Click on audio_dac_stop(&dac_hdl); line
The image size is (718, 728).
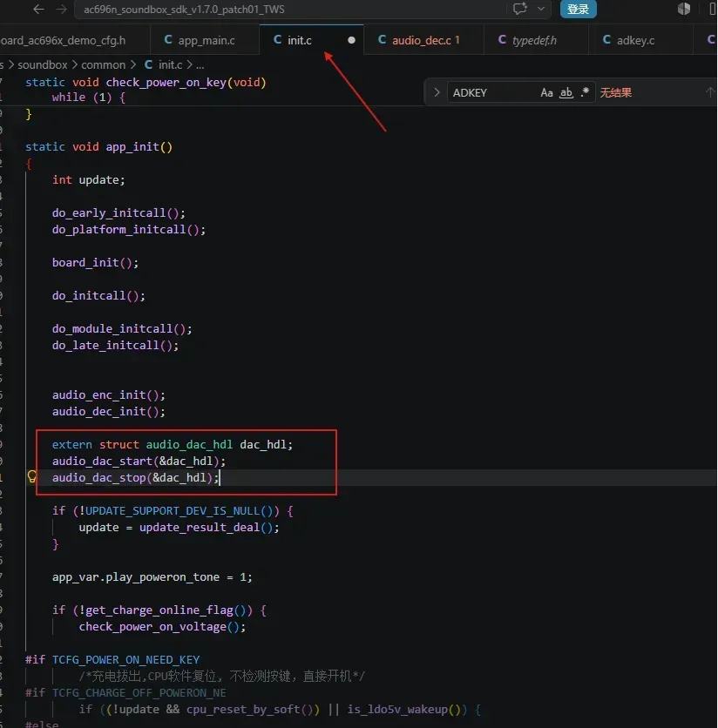click(135, 478)
